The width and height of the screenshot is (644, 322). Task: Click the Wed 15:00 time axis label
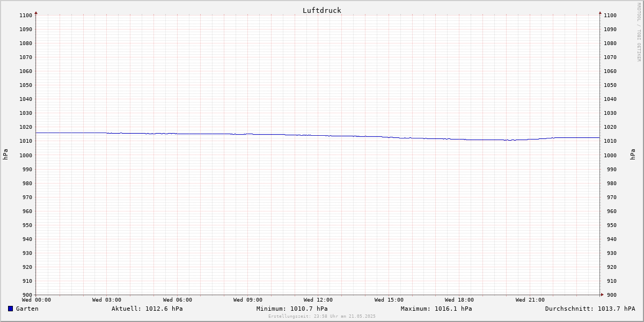tap(389, 300)
